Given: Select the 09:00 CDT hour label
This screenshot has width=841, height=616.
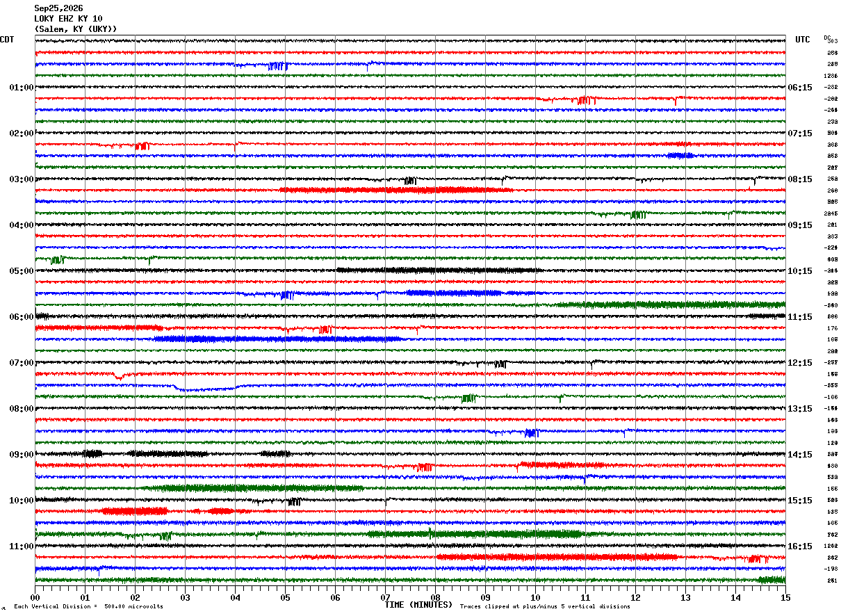Looking at the screenshot, I should [22, 455].
